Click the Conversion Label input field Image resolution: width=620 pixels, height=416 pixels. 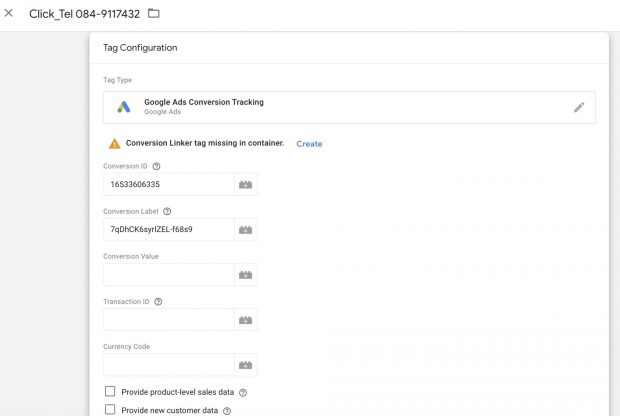[169, 229]
